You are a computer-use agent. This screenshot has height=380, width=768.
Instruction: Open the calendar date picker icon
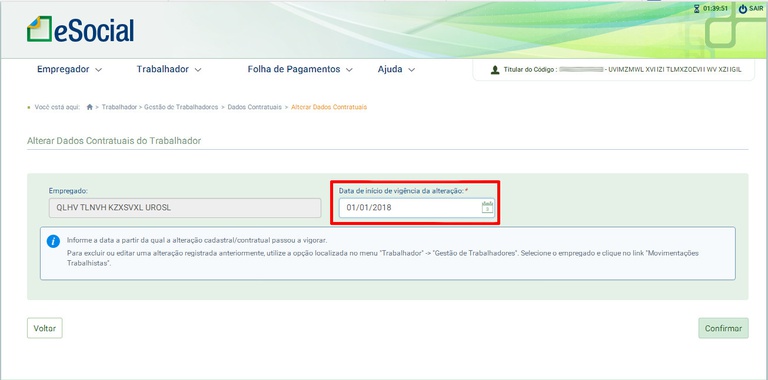pyautogui.click(x=487, y=207)
